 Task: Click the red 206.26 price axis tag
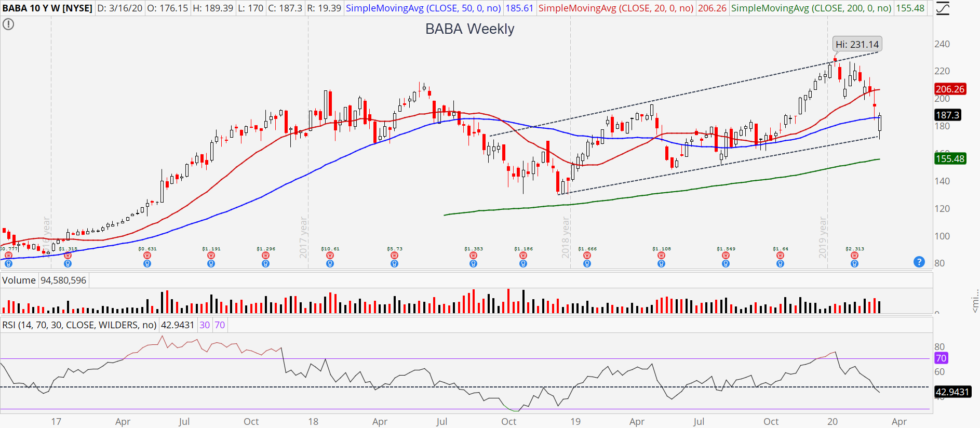click(950, 89)
